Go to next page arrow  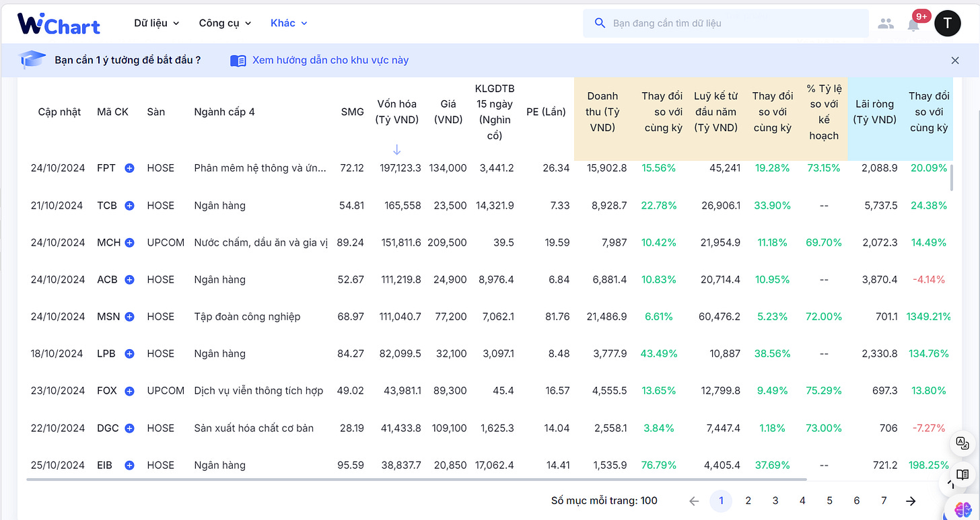(911, 500)
